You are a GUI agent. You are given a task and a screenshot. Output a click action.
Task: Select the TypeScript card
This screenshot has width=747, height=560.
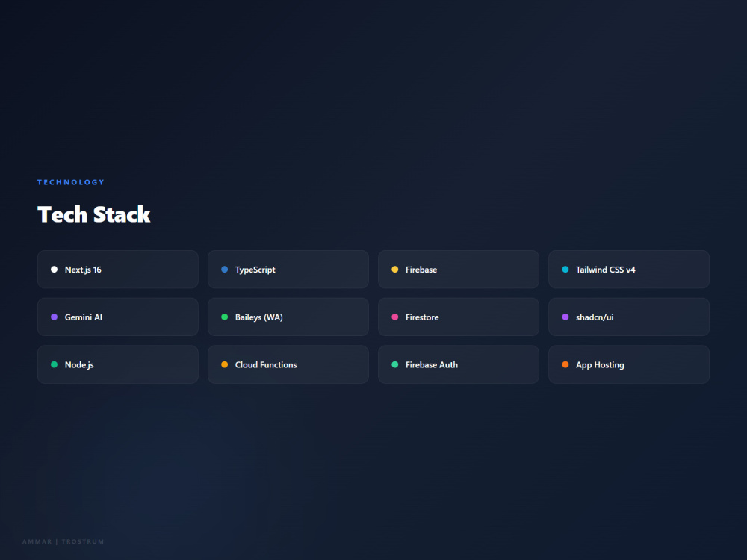(288, 270)
